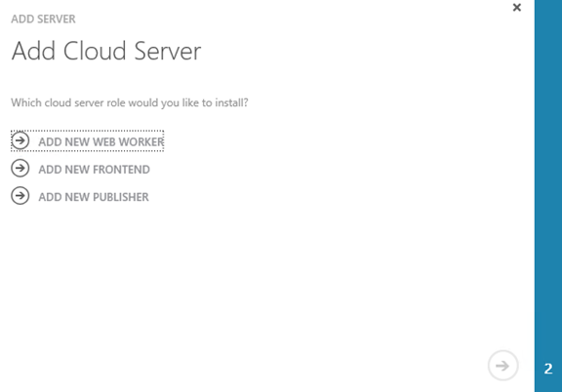Click the question text about cloud server role

(130, 102)
